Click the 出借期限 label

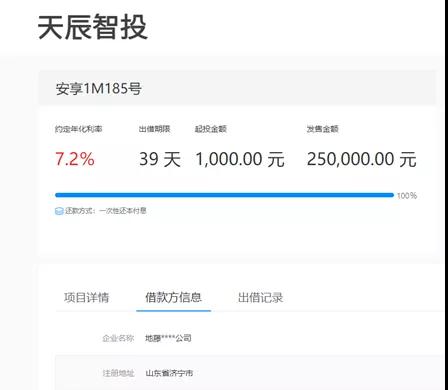155,129
